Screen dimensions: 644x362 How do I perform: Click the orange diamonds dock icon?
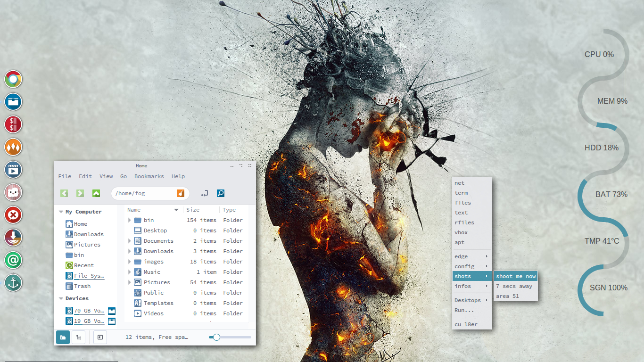coord(13,147)
